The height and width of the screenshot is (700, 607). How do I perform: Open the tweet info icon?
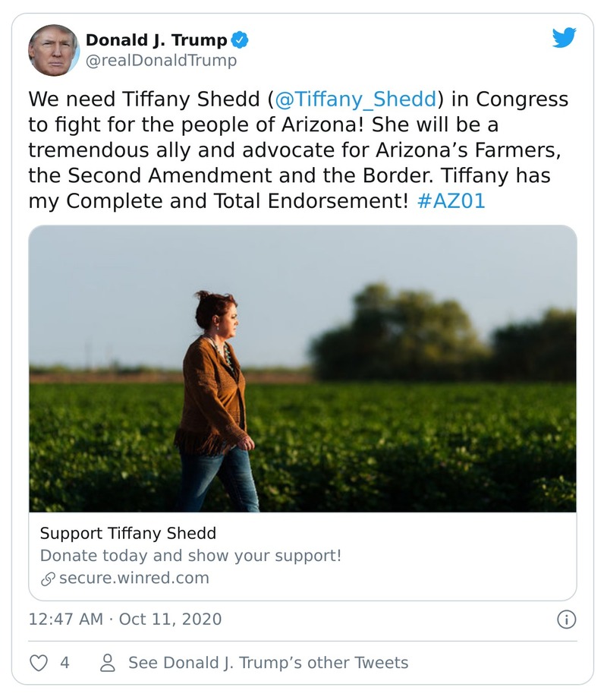566,620
